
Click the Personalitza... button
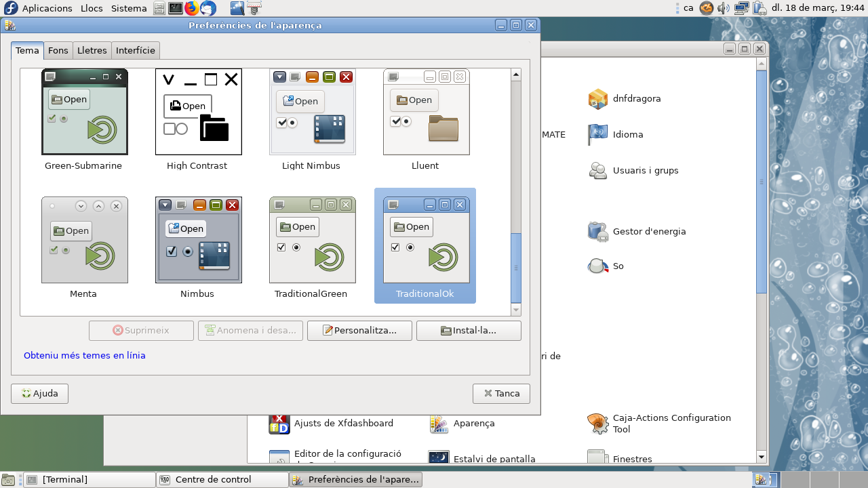(x=359, y=331)
